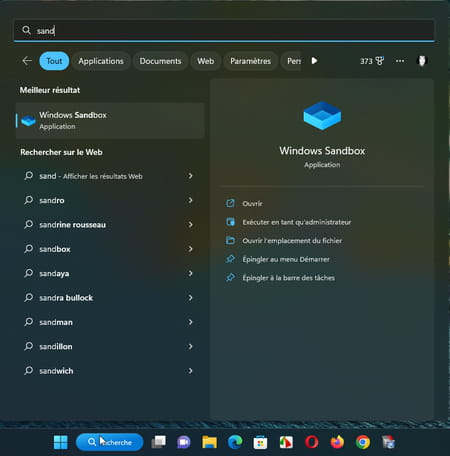Viewport: 450px width, 456px height.
Task: Switch to the Documents filter tab
Action: coord(160,61)
